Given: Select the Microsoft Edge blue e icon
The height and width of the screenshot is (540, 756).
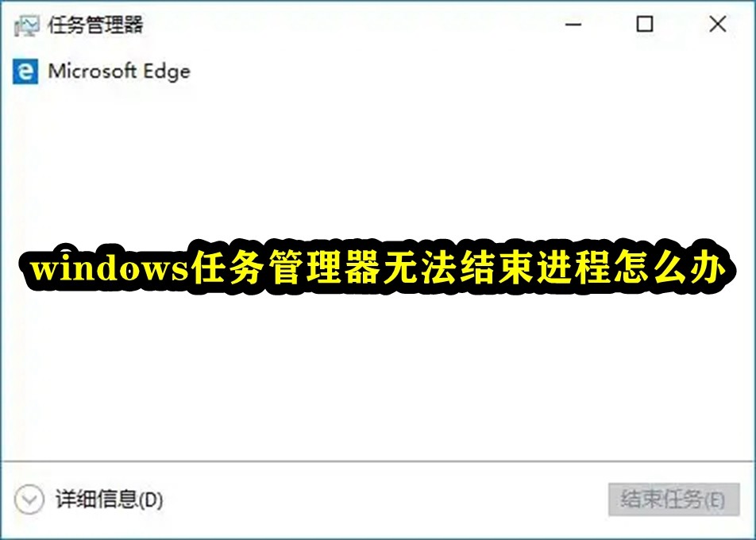Looking at the screenshot, I should tap(25, 71).
